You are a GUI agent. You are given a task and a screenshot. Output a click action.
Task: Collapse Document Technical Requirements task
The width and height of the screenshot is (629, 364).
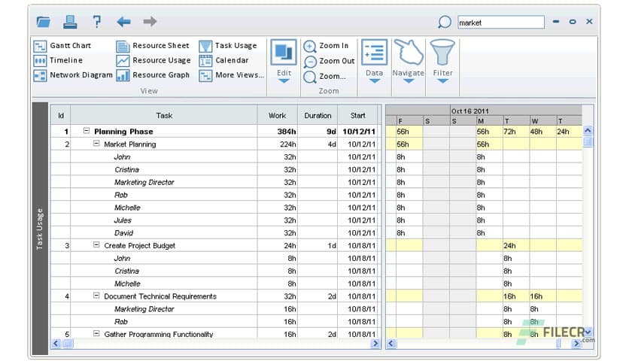96,296
